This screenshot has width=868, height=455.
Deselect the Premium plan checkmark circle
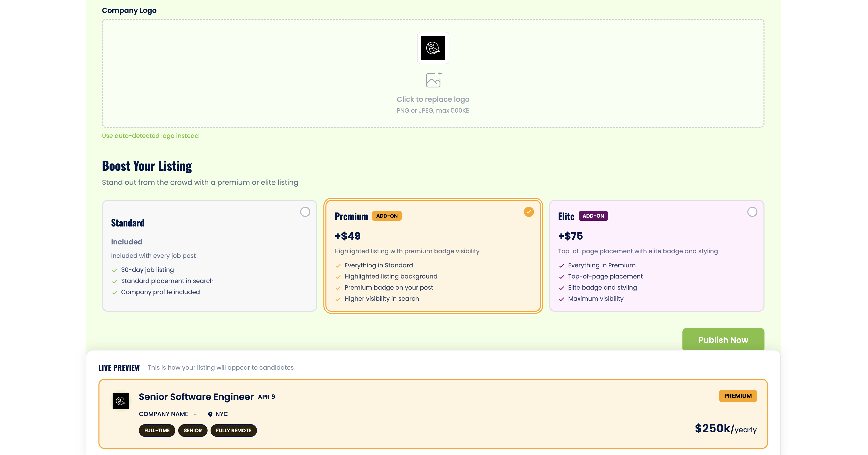coord(529,212)
